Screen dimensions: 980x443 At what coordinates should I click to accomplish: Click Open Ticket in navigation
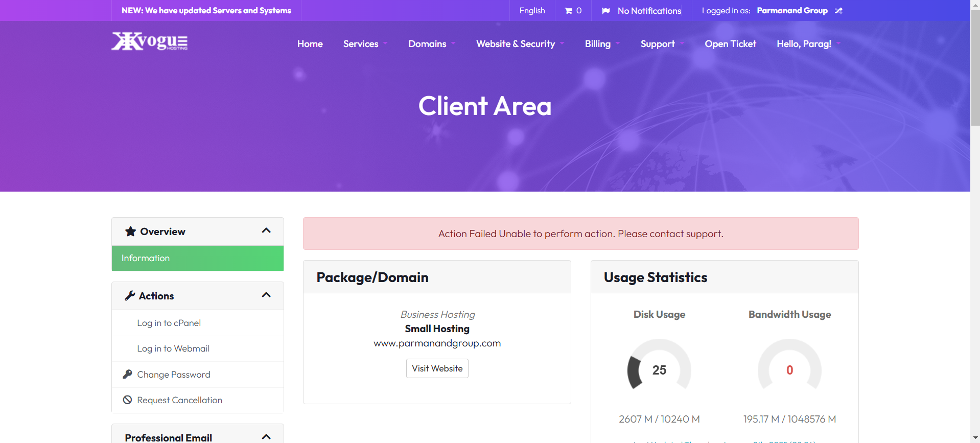(730, 44)
